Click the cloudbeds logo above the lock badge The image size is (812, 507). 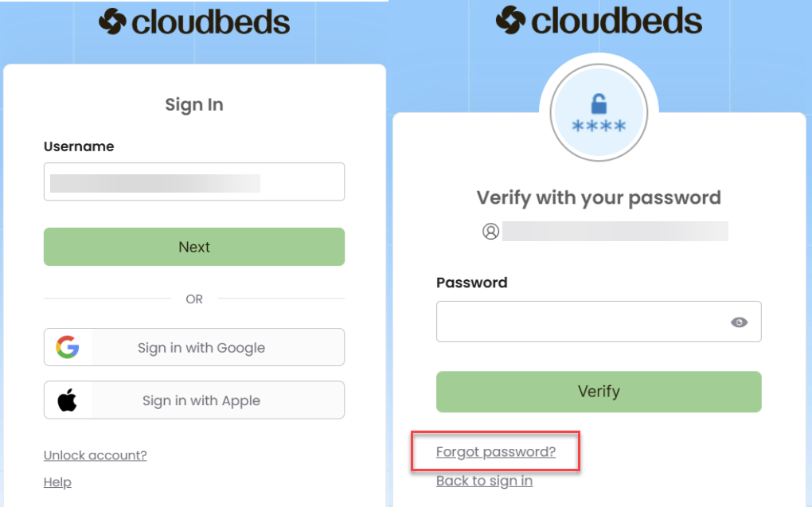[x=599, y=21]
